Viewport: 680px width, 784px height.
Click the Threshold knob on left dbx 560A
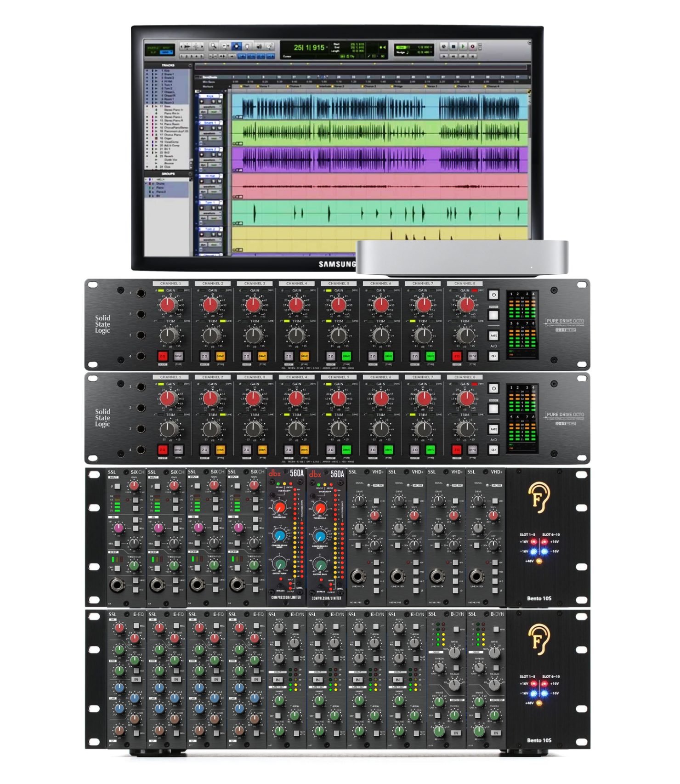(x=280, y=508)
